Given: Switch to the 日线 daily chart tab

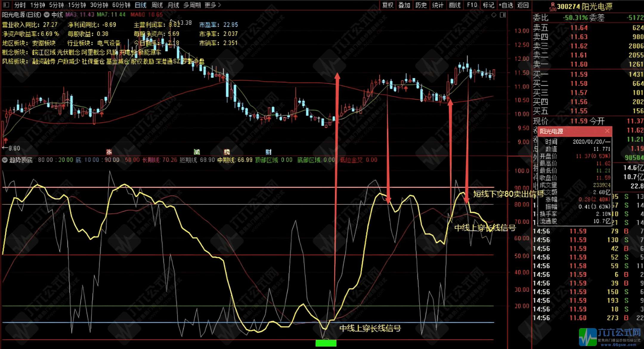Looking at the screenshot, I should pyautogui.click(x=141, y=5).
